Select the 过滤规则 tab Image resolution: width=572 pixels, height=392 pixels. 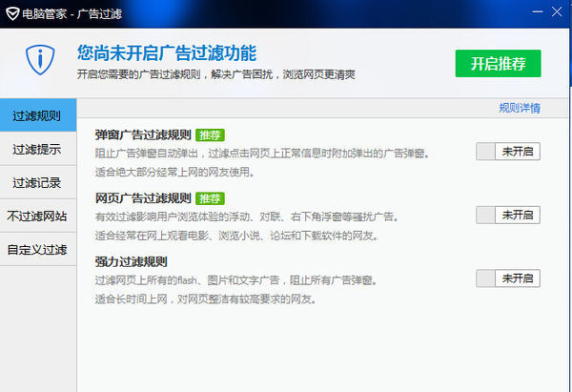point(38,116)
